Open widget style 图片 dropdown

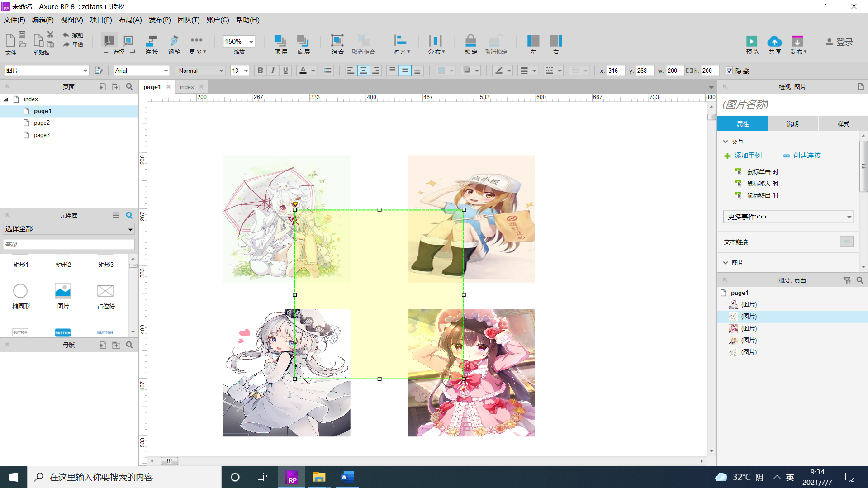coord(85,71)
